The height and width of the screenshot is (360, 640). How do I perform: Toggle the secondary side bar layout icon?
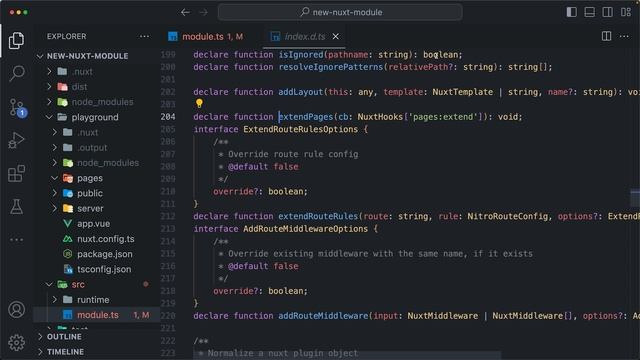[x=607, y=12]
